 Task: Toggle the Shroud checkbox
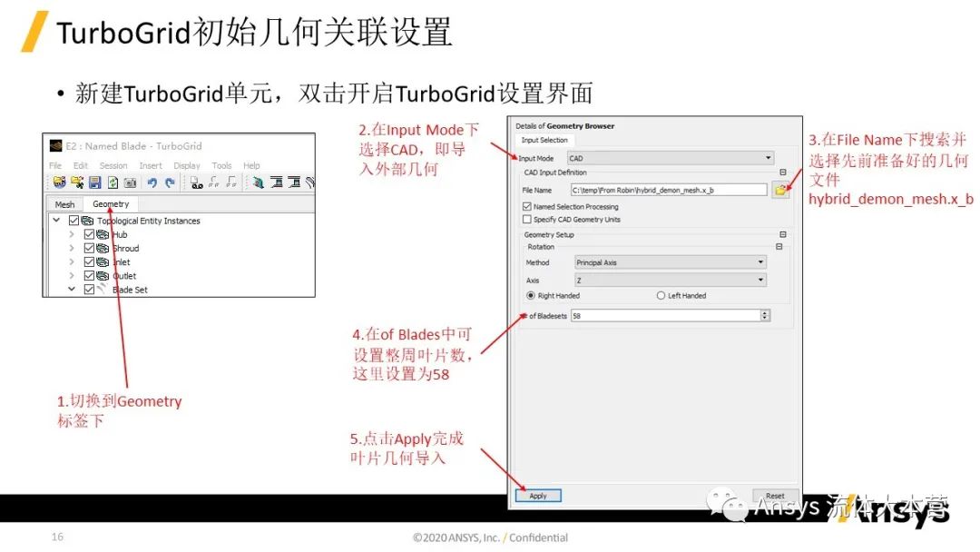pyautogui.click(x=89, y=248)
